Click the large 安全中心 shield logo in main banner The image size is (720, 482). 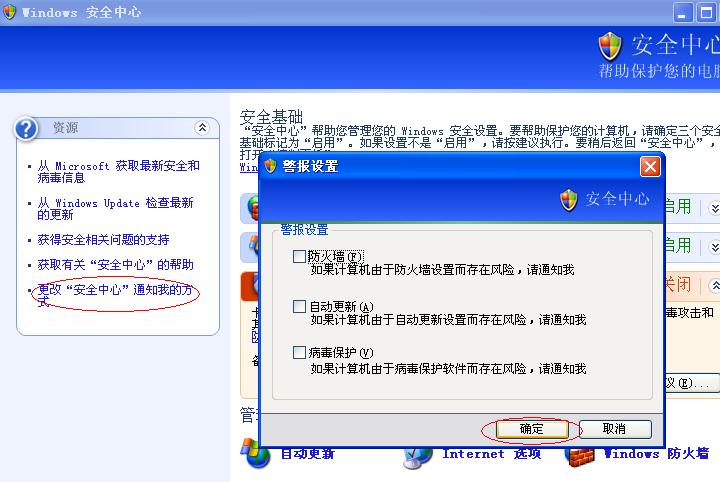[x=610, y=46]
